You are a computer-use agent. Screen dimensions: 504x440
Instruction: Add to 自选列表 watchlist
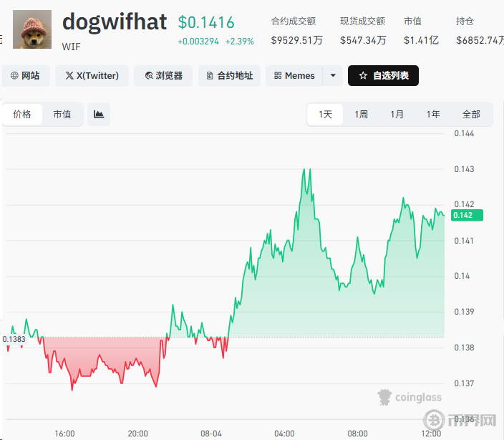click(383, 75)
